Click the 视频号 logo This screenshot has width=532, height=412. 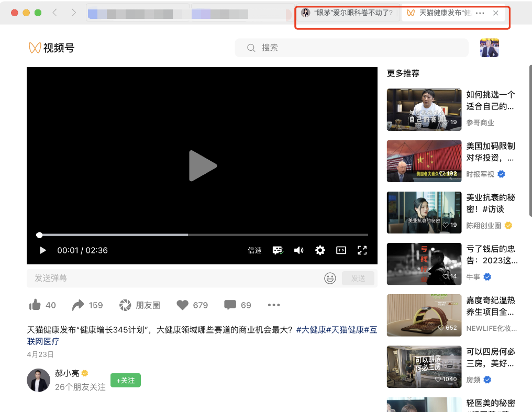(x=51, y=48)
